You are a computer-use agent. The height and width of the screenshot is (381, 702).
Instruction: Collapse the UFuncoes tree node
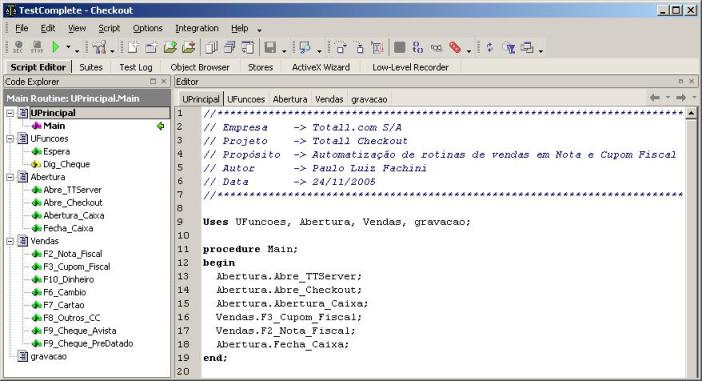pos(10,139)
